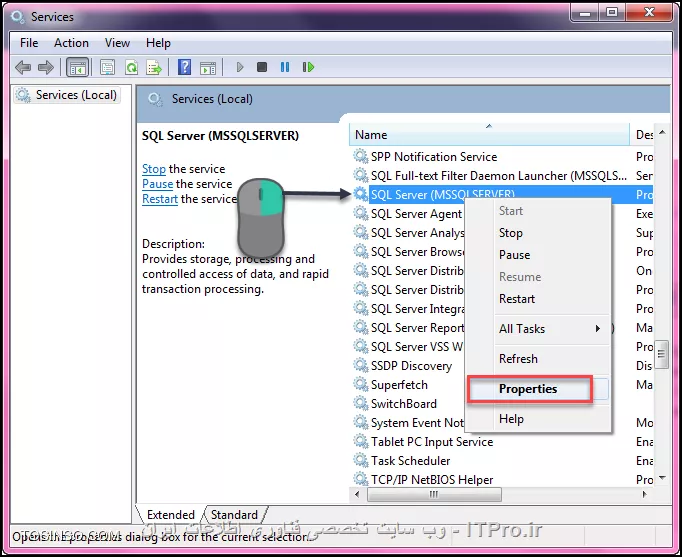Click gear icon beside SPP Notification Service
The image size is (682, 557).
click(x=361, y=156)
